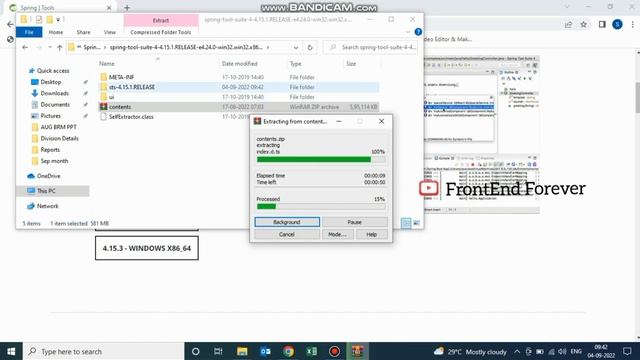The image size is (640, 360).
Task: Open Windows Start menu
Action: click(11, 351)
